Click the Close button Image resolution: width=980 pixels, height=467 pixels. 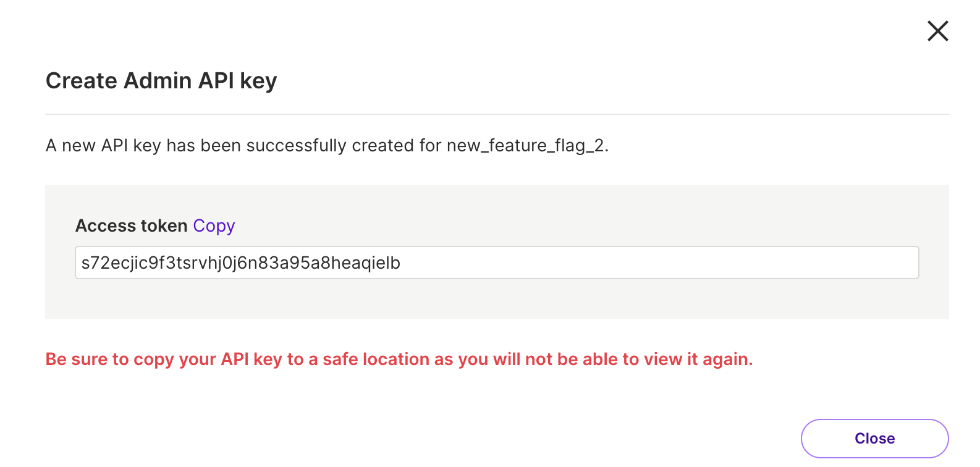tap(874, 439)
